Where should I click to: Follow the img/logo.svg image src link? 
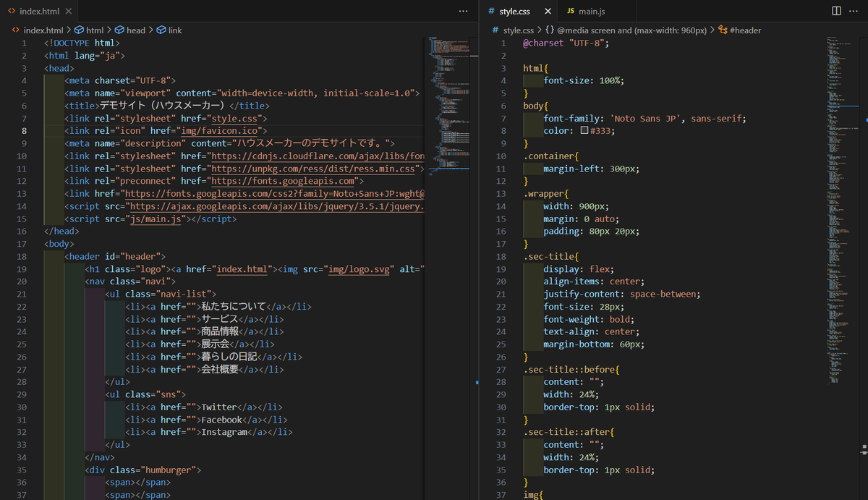coord(357,269)
